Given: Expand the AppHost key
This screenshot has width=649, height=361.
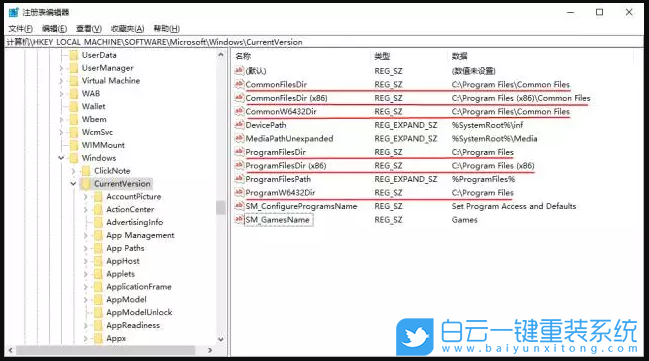Looking at the screenshot, I should (x=86, y=261).
